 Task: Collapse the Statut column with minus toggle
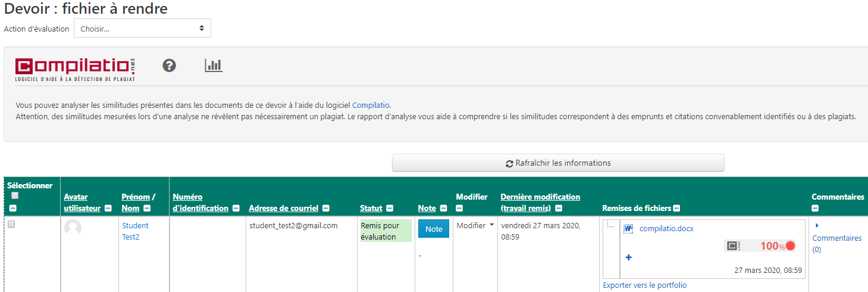click(390, 209)
